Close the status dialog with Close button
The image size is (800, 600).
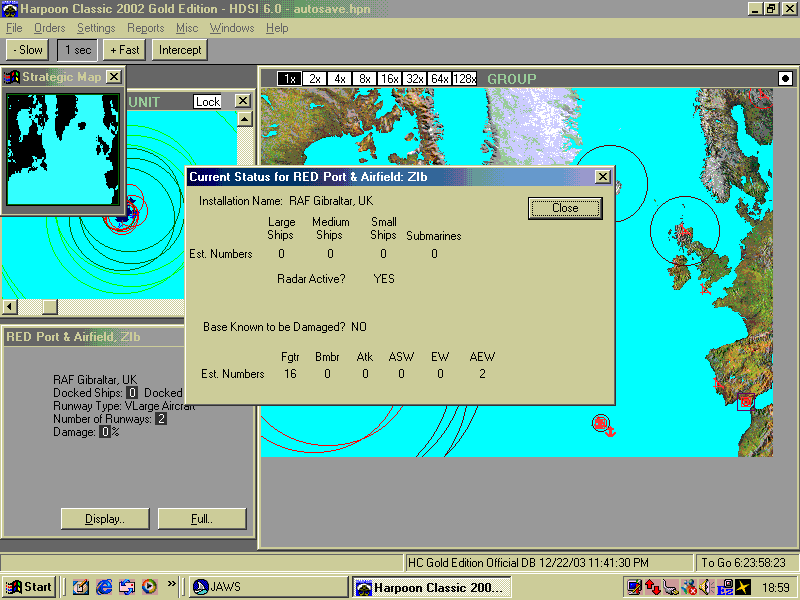pos(565,208)
